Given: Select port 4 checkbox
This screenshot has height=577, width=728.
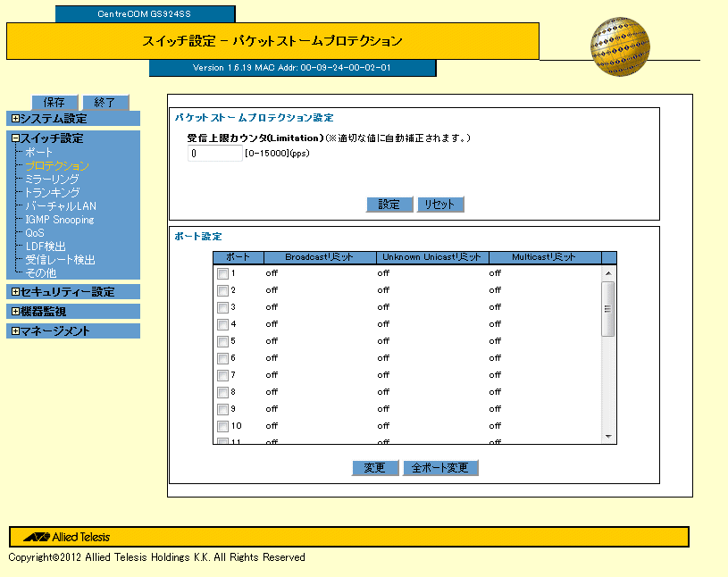Looking at the screenshot, I should click(x=222, y=324).
